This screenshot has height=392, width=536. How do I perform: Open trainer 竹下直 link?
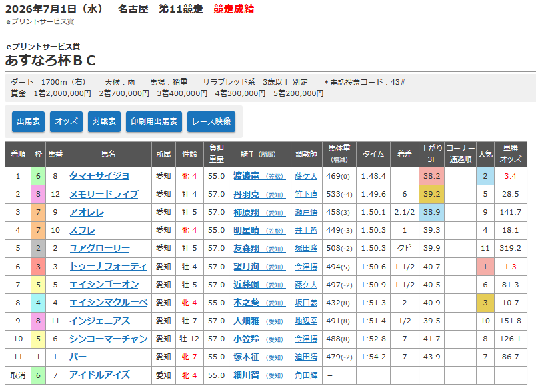[x=306, y=194]
